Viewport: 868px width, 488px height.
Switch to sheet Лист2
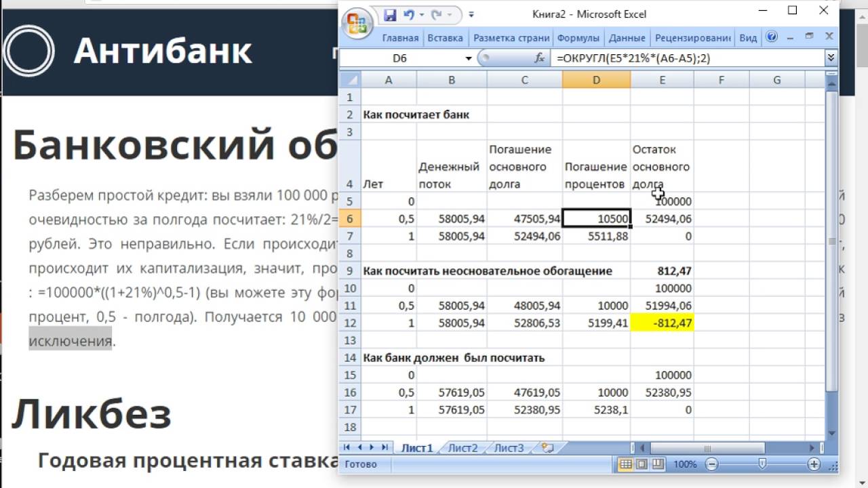(x=462, y=448)
